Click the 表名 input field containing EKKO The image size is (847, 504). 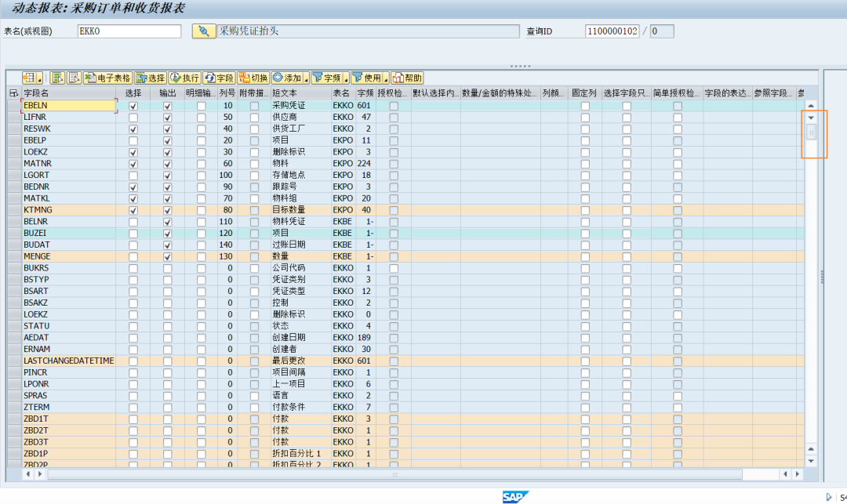[129, 31]
